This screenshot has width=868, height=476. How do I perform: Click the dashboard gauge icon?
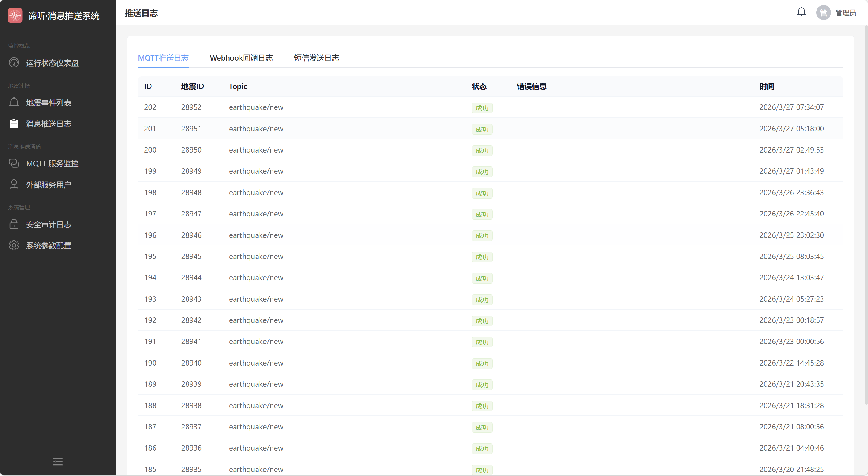14,63
